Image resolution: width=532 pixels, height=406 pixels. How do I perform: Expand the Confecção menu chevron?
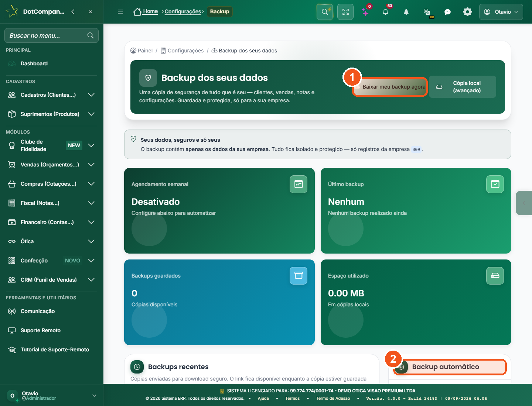91,261
